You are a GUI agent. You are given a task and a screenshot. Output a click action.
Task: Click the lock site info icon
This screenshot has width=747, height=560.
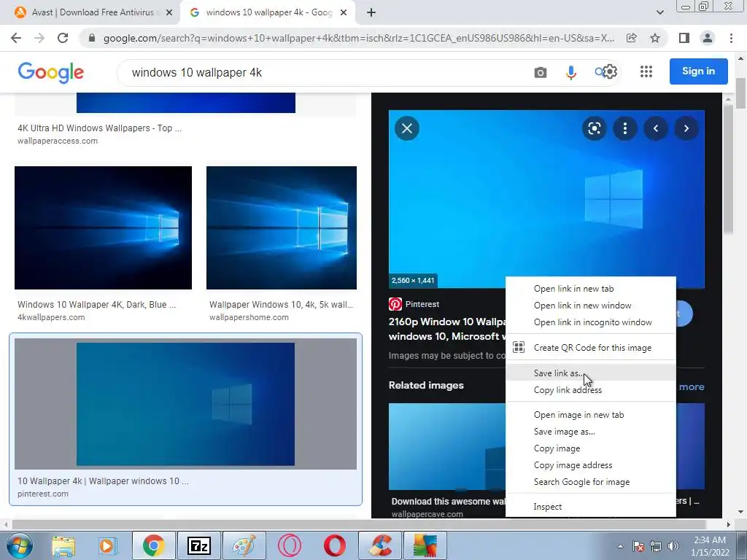[92, 38]
